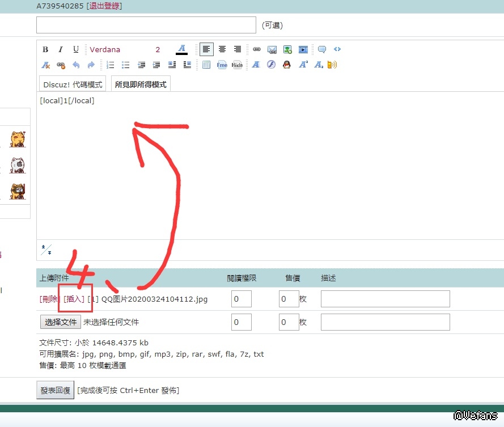Viewport: 504px width, 427px height.
Task: Insert an ordered numbered list
Action: point(110,65)
